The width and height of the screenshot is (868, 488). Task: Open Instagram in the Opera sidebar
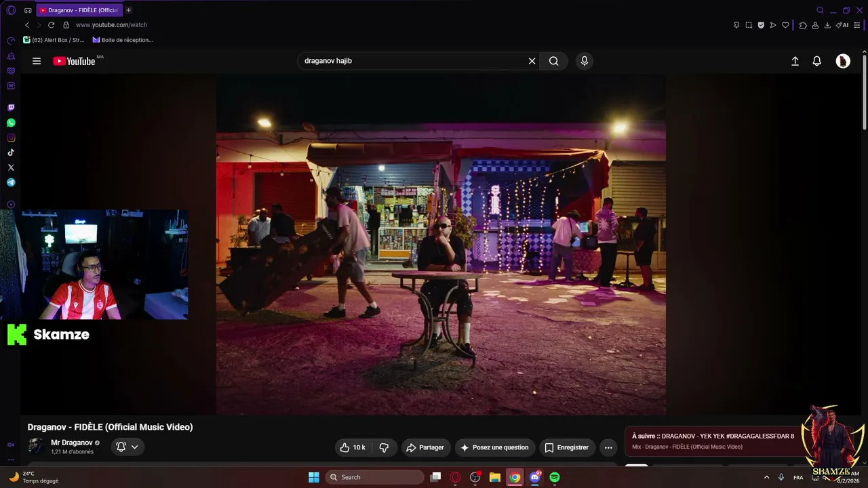click(x=11, y=138)
